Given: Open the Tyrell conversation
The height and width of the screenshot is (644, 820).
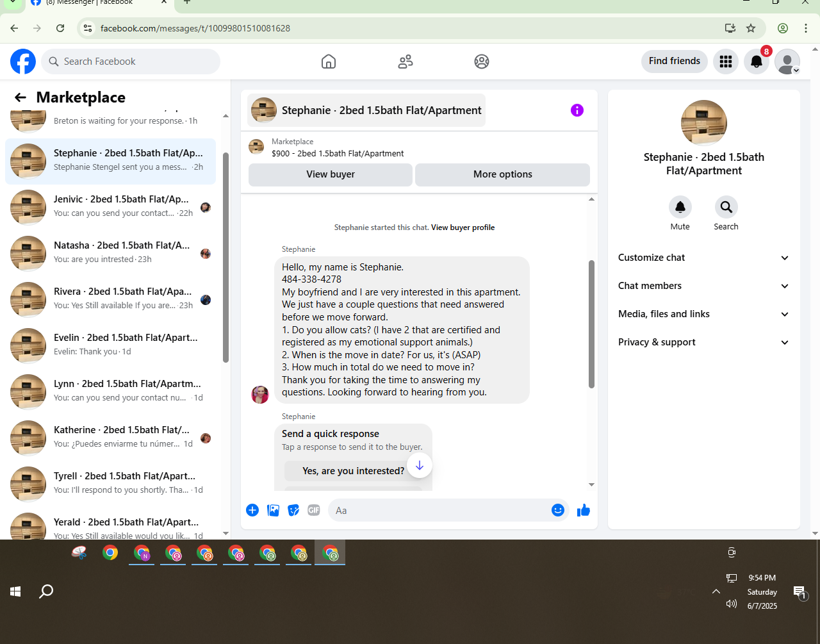Looking at the screenshot, I should click(110, 484).
